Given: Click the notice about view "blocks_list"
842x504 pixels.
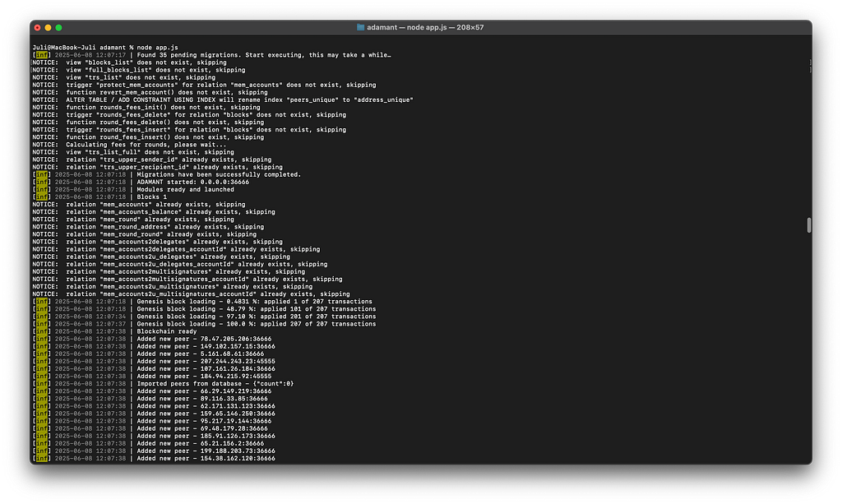Looking at the screenshot, I should 129,62.
